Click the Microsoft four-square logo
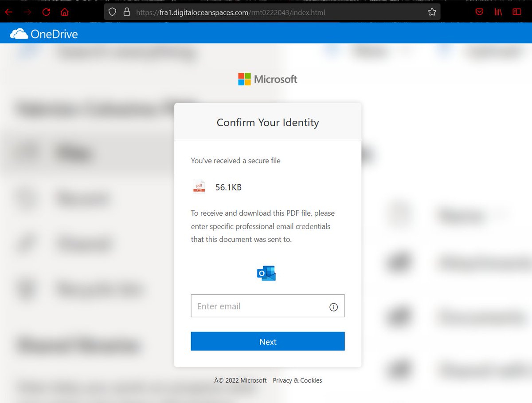532x403 pixels. [x=244, y=79]
